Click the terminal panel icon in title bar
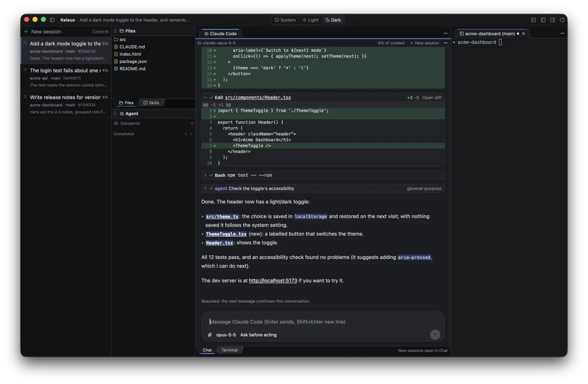This screenshot has height=384, width=588. 534,20
